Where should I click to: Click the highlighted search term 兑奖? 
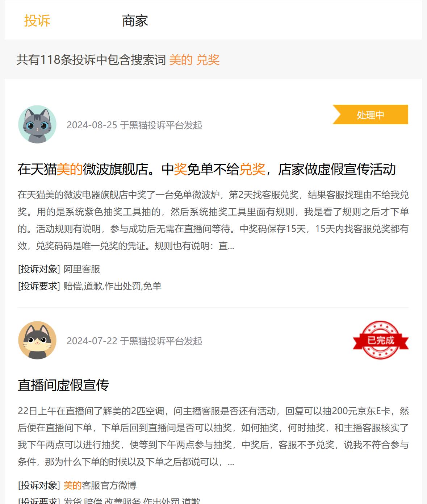pos(208,60)
